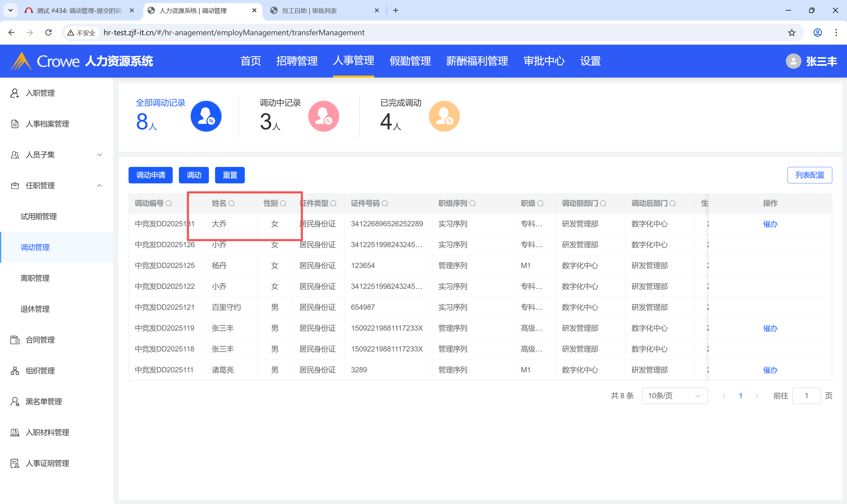Image resolution: width=847 pixels, height=504 pixels.
Task: Click the pink 调动中记录 person icon
Action: click(x=323, y=116)
